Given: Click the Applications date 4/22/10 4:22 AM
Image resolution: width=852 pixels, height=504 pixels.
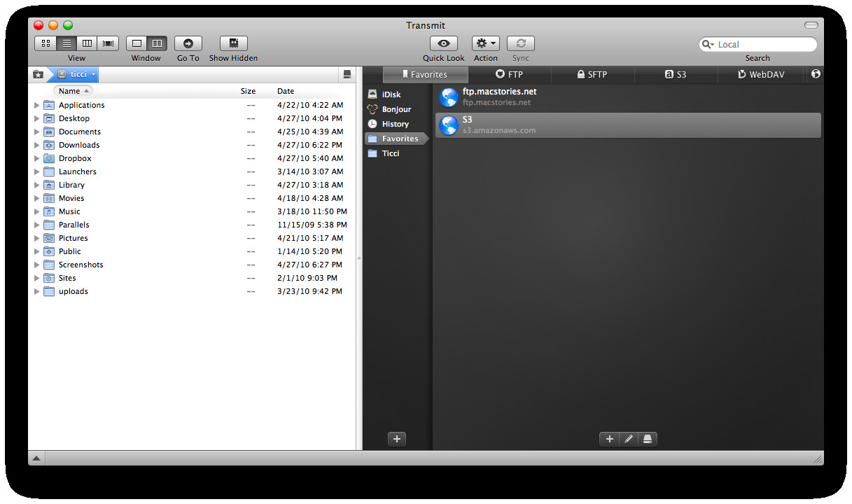Looking at the screenshot, I should 310,105.
